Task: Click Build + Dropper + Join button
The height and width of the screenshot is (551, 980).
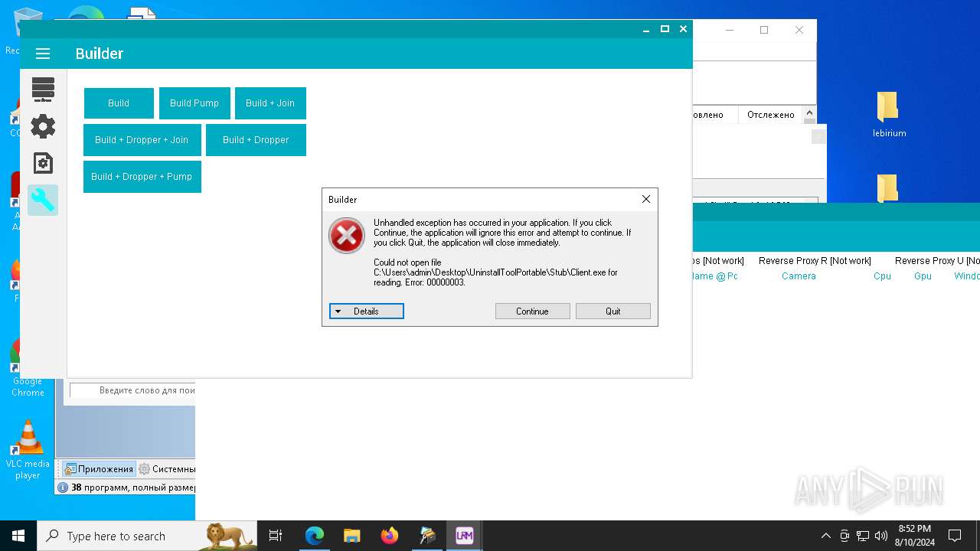Action: [x=142, y=140]
